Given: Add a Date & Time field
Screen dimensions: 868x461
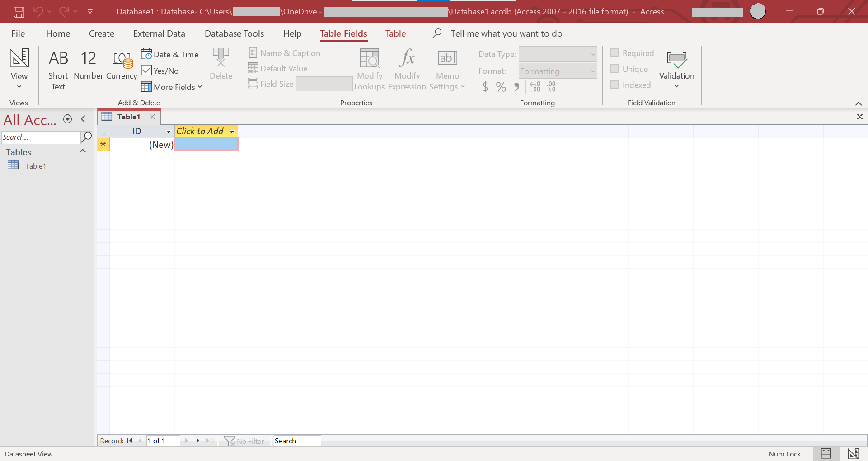Looking at the screenshot, I should pos(170,54).
